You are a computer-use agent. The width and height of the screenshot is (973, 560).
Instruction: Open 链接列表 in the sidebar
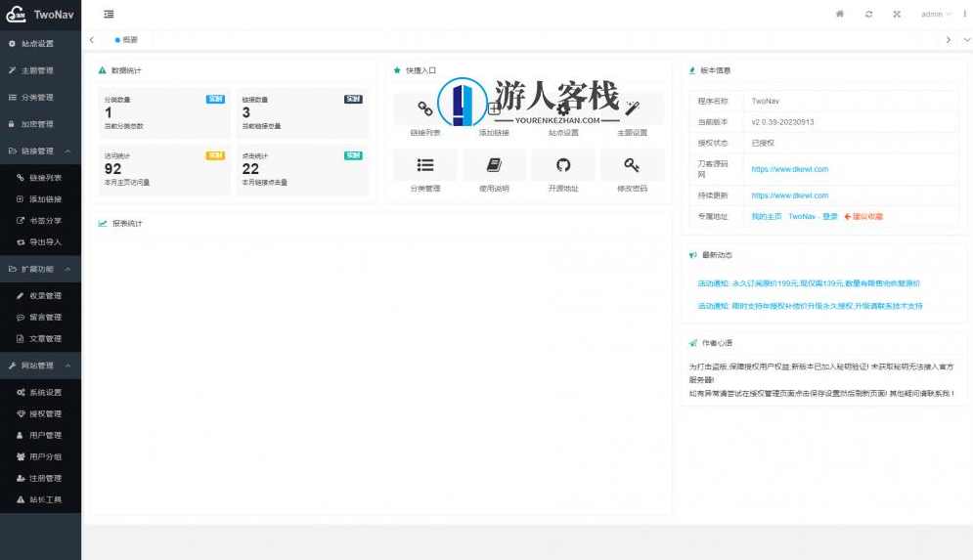[40, 177]
